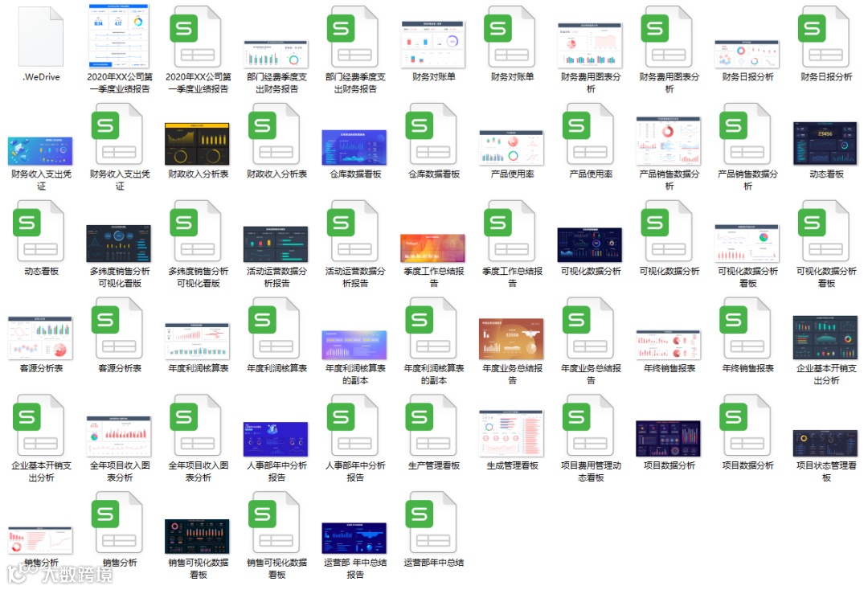Open the 可视化数据分析看板 spreadsheet icon

point(826,231)
